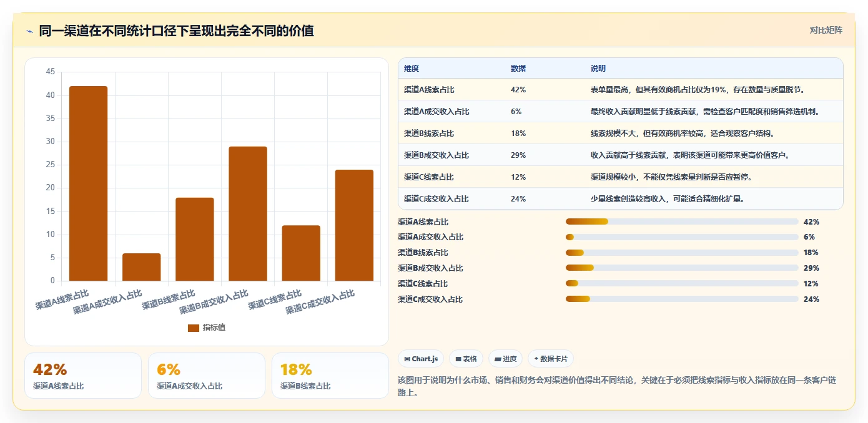Click the 24% value in the table

point(518,199)
